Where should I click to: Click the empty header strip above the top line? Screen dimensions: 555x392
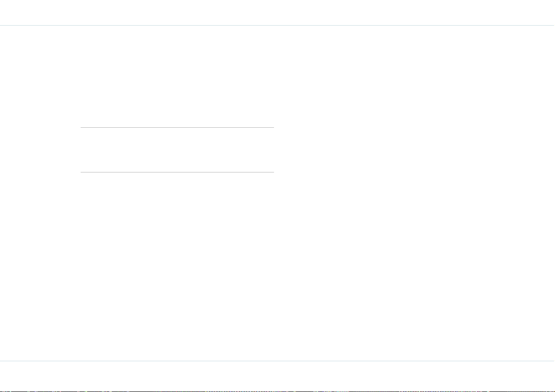(x=278, y=13)
